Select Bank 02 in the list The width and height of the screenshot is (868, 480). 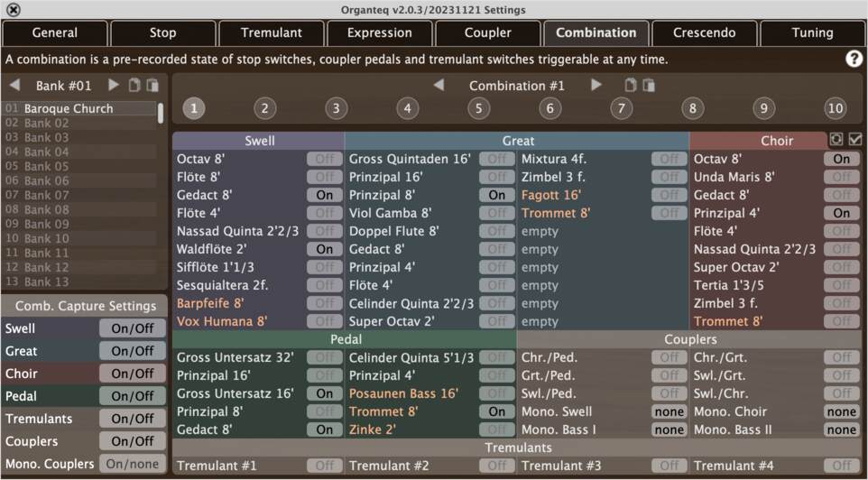(79, 123)
